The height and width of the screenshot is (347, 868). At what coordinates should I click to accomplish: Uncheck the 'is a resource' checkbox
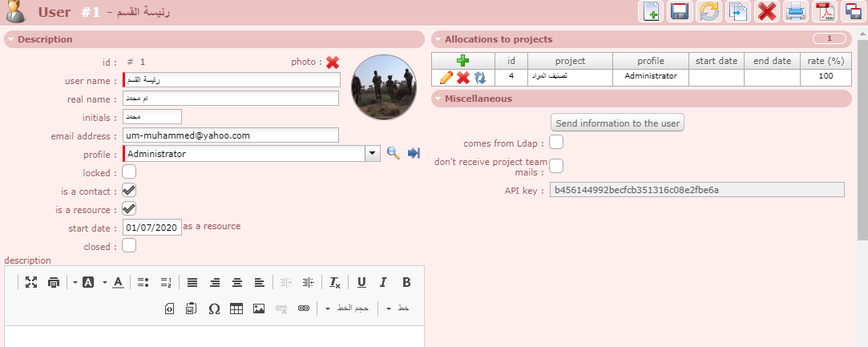coord(129,208)
